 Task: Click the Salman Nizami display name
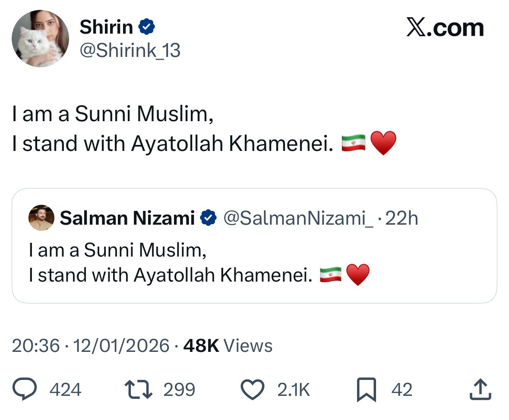(x=127, y=218)
